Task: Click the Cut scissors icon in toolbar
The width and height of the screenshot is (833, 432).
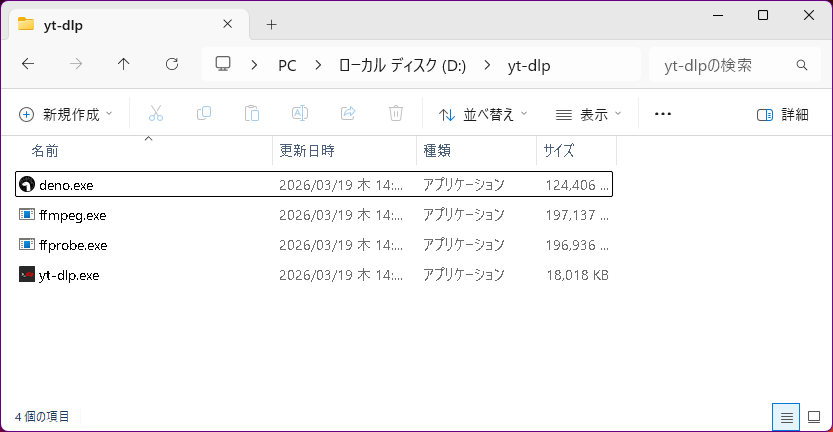Action: (156, 114)
